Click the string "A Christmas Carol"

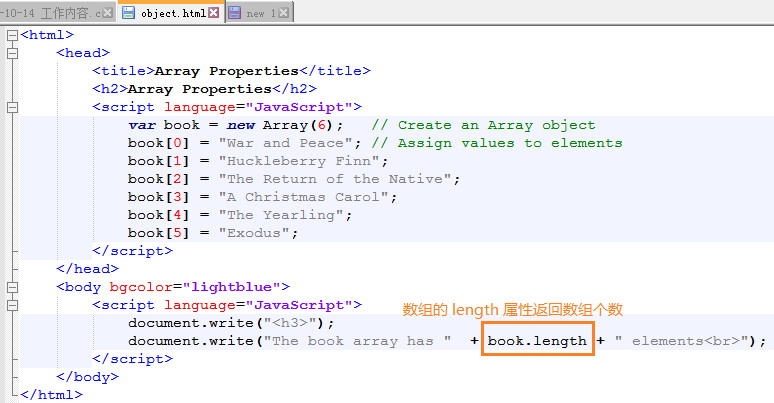304,197
